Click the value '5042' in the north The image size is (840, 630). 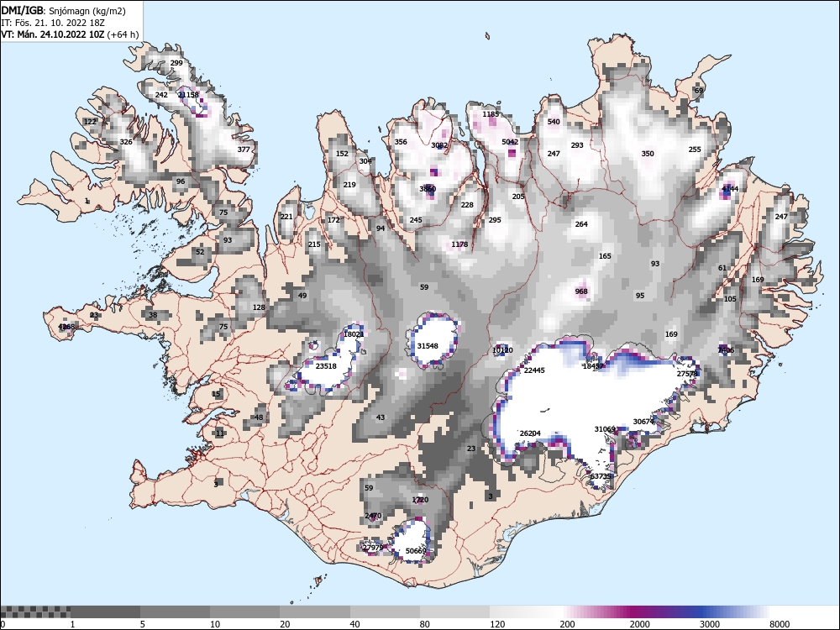pos(510,142)
